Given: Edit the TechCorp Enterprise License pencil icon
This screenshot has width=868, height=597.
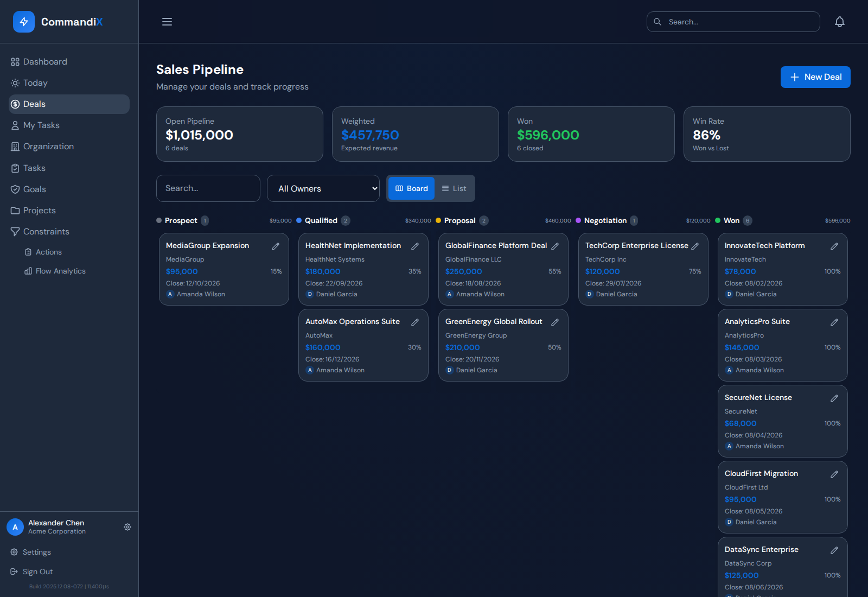Looking at the screenshot, I should (x=695, y=246).
